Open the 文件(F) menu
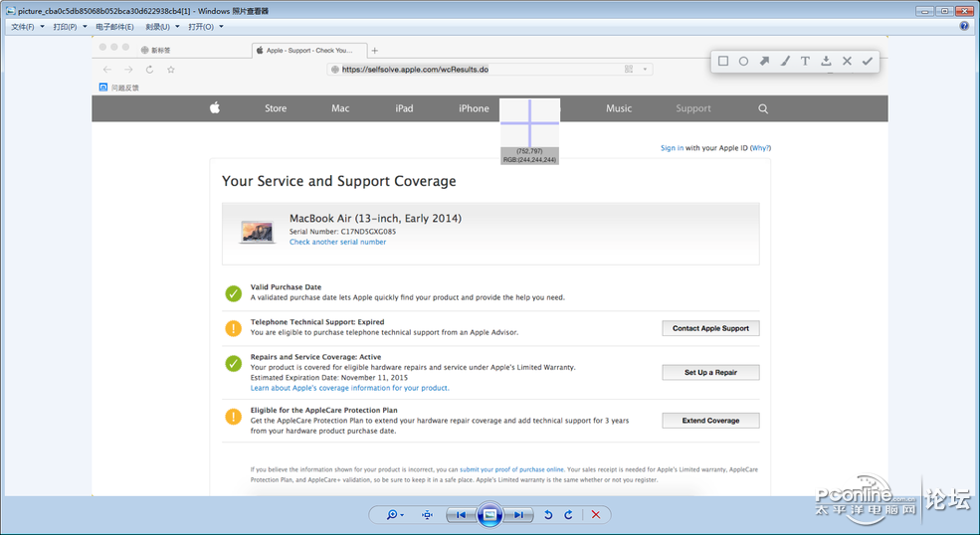 click(x=28, y=27)
